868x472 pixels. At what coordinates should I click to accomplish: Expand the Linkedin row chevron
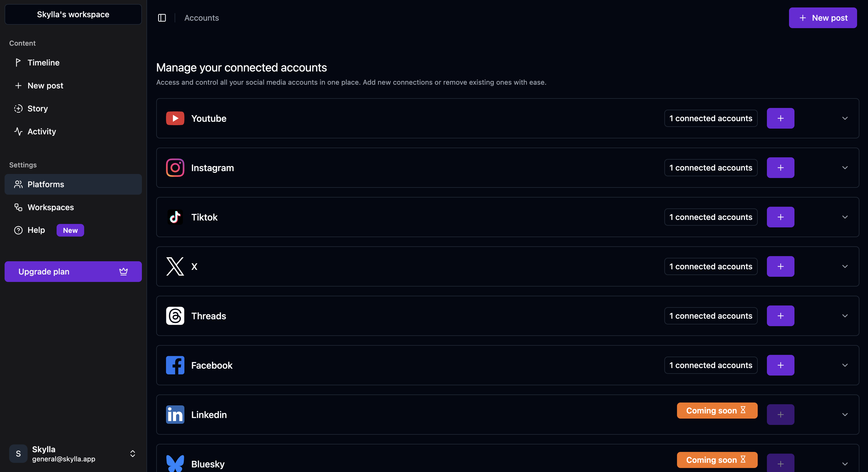click(x=845, y=414)
